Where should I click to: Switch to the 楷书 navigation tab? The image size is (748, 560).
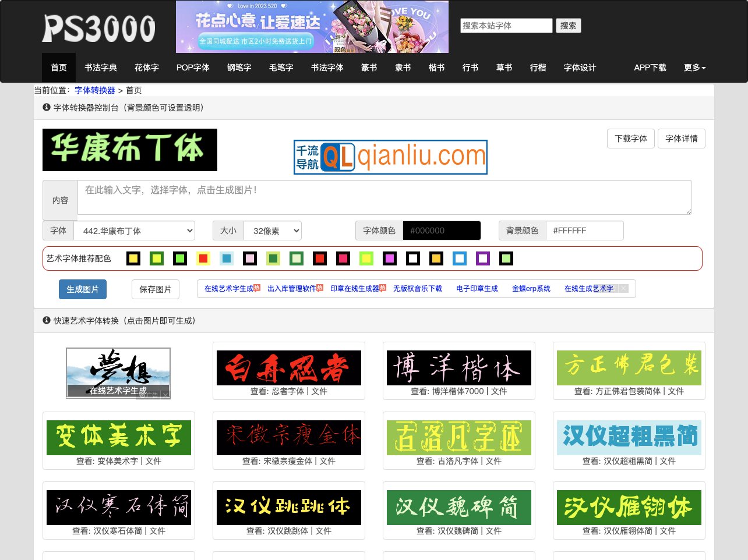click(436, 68)
